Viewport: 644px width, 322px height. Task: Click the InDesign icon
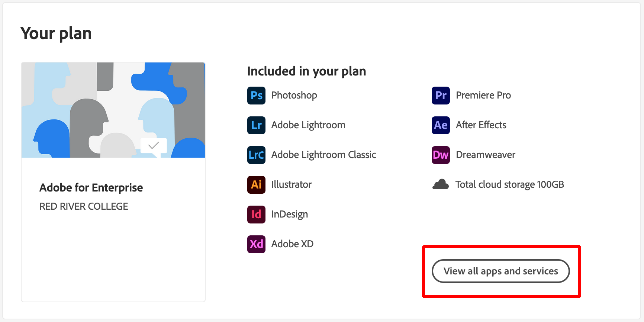point(256,214)
